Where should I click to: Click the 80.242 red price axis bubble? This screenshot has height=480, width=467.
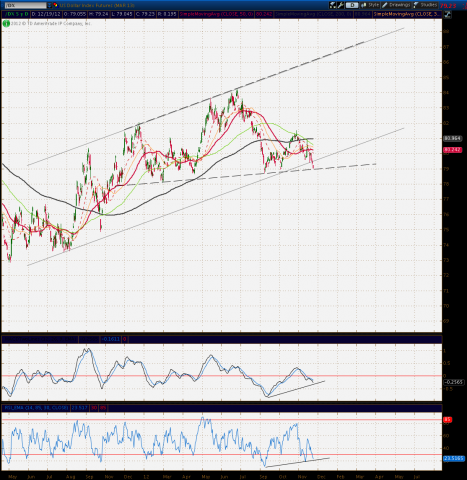click(x=452, y=150)
